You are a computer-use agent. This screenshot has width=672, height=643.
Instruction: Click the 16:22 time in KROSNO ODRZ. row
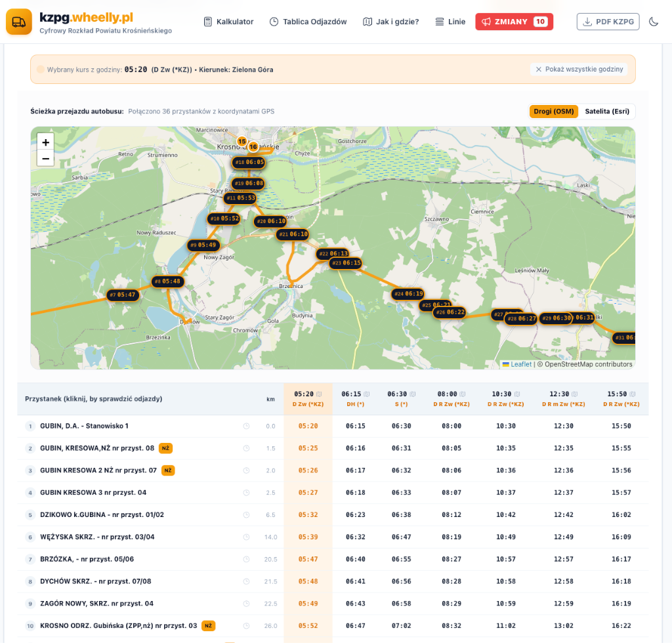(621, 626)
